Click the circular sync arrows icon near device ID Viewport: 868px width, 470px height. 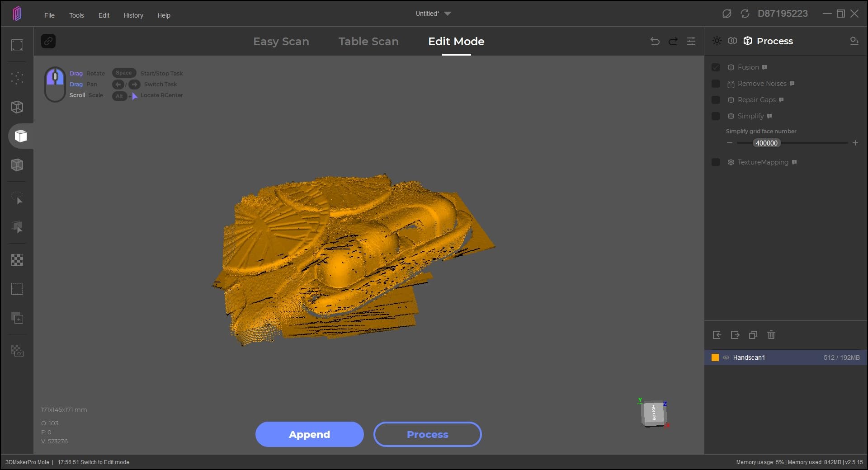(745, 14)
